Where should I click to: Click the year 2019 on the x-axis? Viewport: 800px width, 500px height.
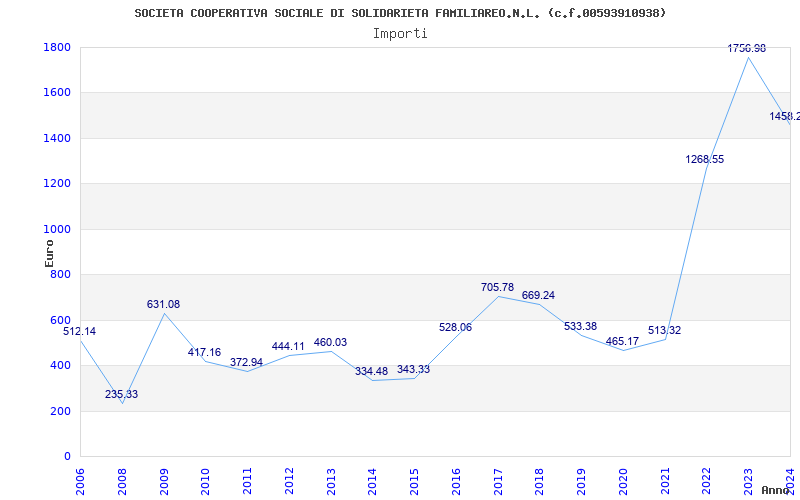point(582,482)
